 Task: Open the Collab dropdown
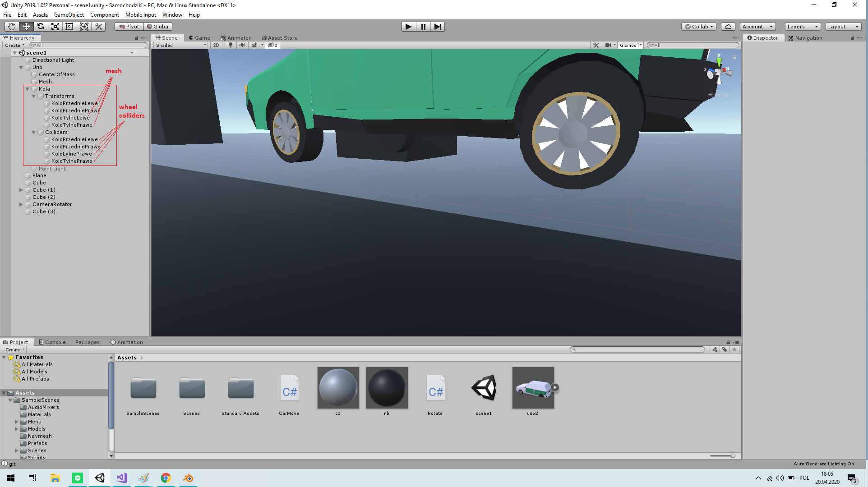pyautogui.click(x=699, y=27)
